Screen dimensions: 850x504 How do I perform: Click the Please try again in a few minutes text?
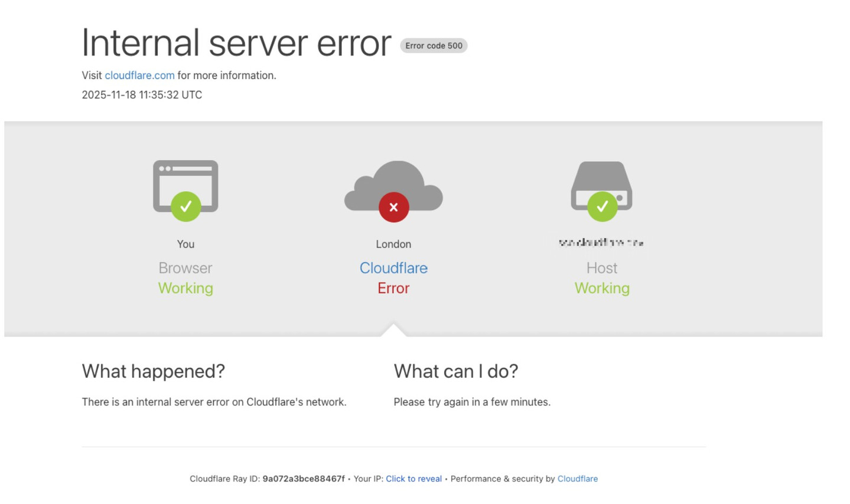pyautogui.click(x=472, y=402)
